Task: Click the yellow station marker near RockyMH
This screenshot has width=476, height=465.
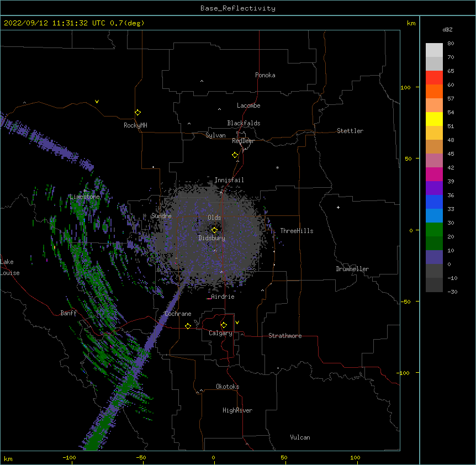Action: pos(137,113)
